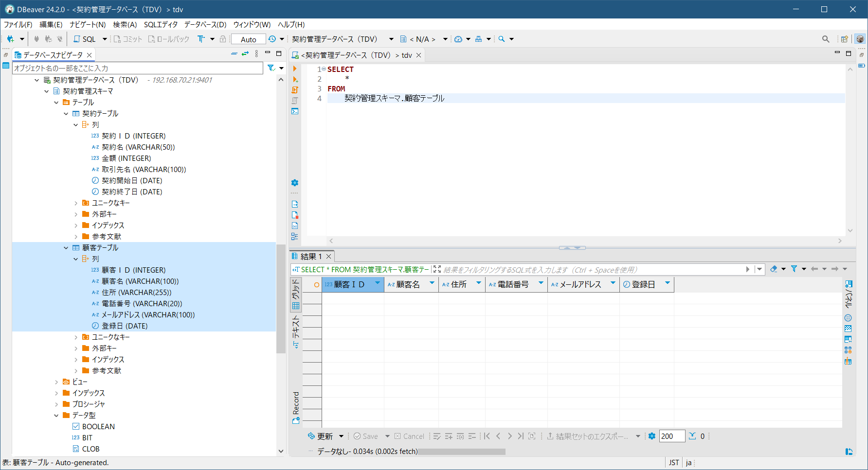Go to the last result row
Image resolution: width=868 pixels, height=470 pixels.
(521, 436)
